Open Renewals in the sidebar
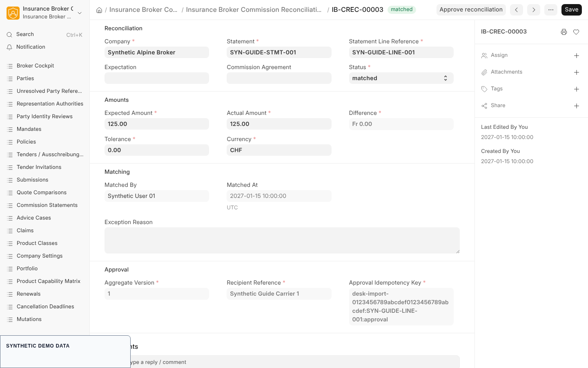Screen dimensions: 588x368 click(45, 294)
